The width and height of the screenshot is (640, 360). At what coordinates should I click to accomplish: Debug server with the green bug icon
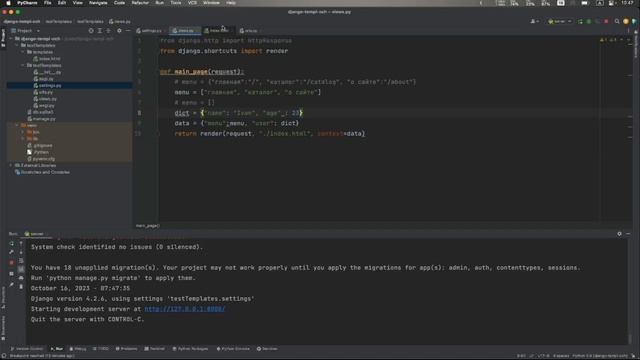[x=589, y=21]
